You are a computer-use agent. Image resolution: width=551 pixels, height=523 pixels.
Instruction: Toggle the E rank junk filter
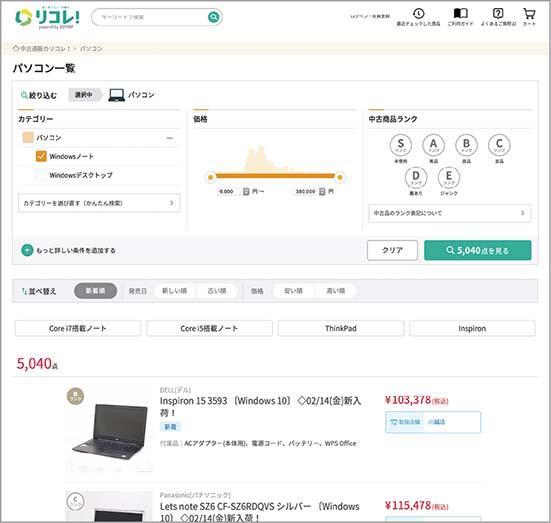click(x=449, y=177)
